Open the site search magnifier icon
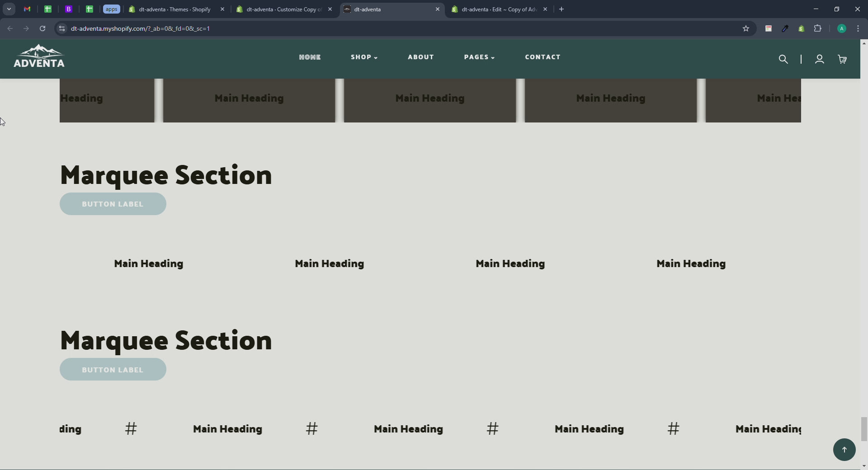The image size is (868, 470). [x=783, y=59]
